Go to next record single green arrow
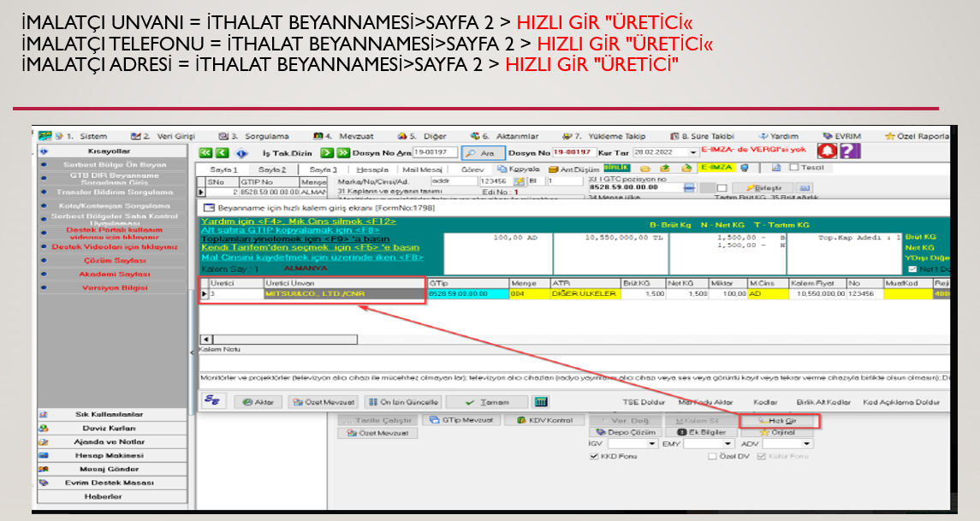 click(327, 152)
